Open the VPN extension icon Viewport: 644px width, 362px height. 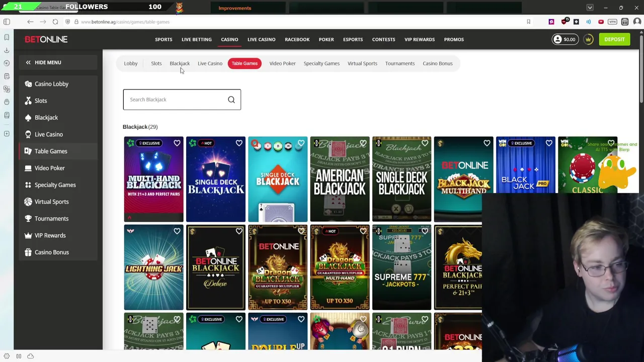pyautogui.click(x=612, y=22)
